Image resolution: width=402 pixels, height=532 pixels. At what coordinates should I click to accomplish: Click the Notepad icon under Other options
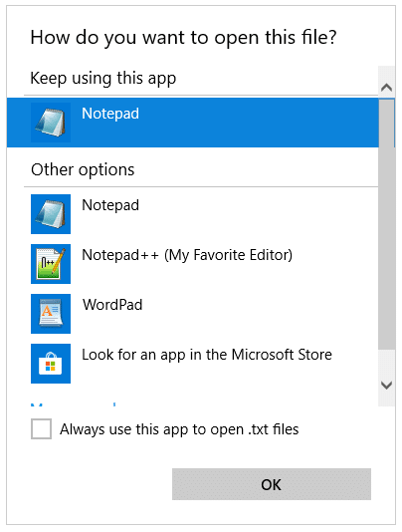51,214
